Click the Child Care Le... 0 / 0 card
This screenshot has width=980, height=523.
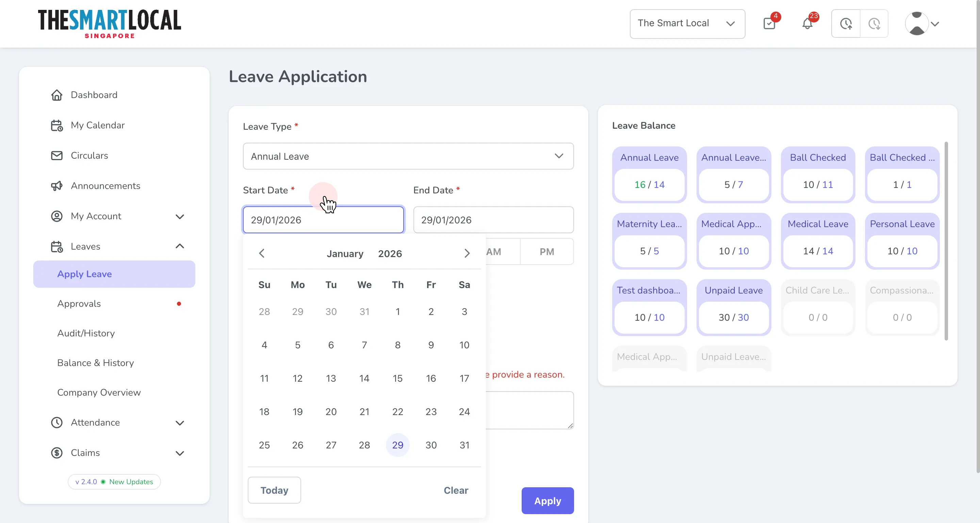coord(818,307)
